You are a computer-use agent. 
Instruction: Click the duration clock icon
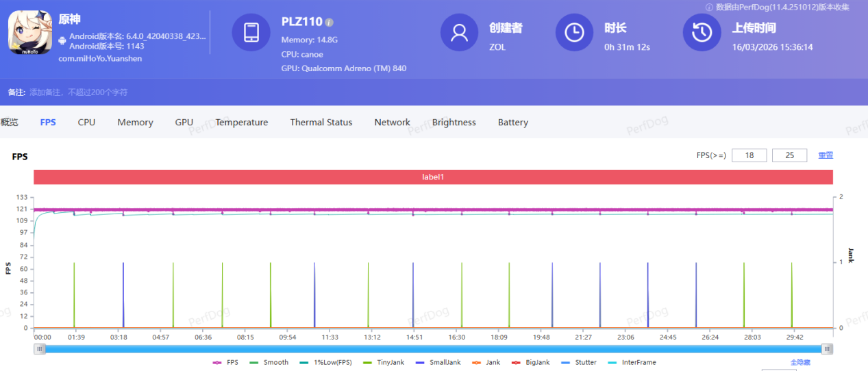574,32
